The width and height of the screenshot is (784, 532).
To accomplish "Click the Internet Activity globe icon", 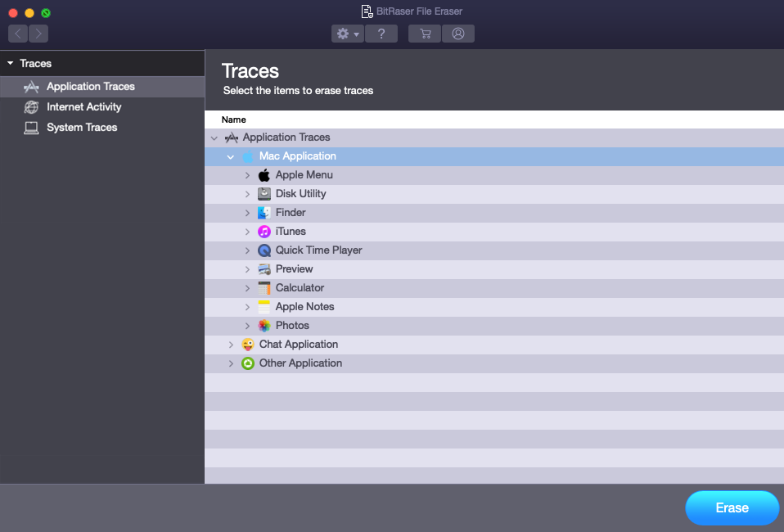I will 31,107.
